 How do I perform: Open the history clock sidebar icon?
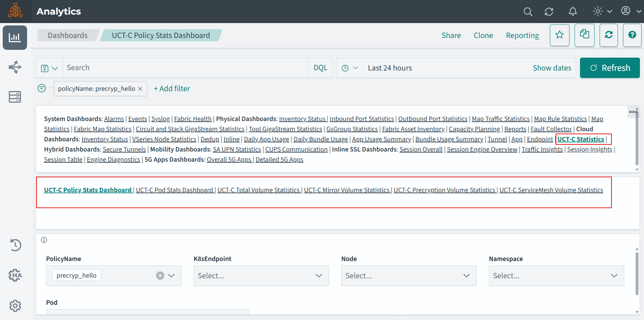[15, 245]
